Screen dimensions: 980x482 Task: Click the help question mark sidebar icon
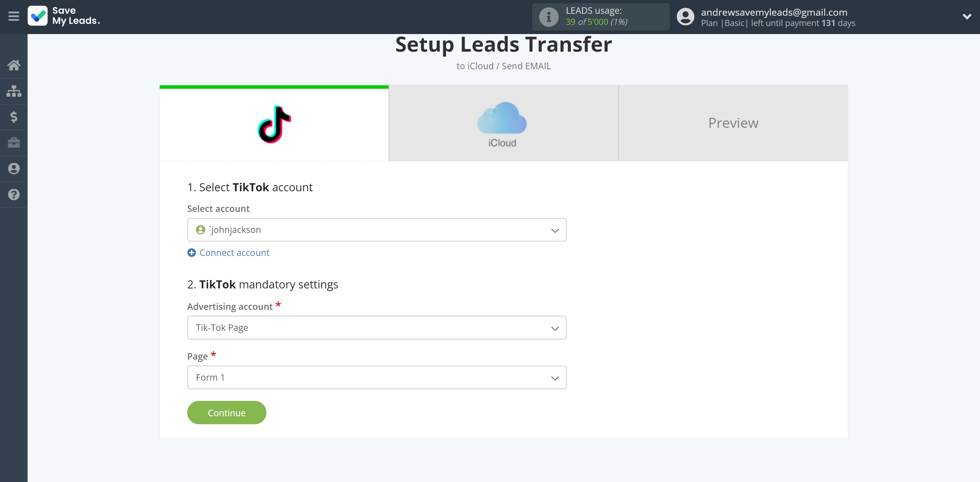tap(14, 194)
